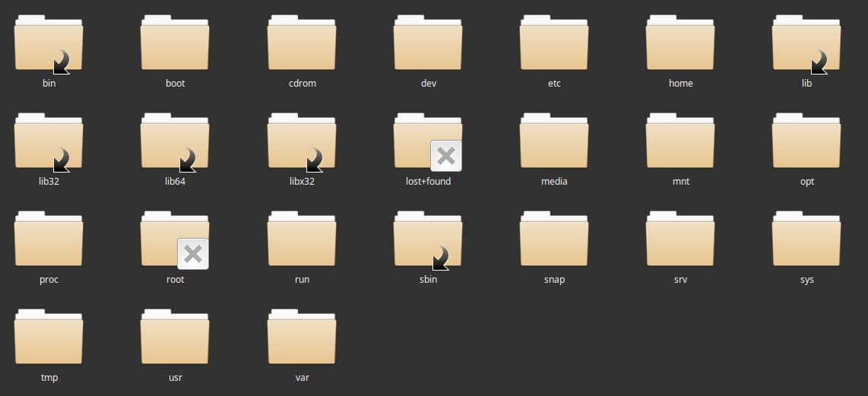Image resolution: width=868 pixels, height=396 pixels.
Task: Click the 'lib' name label
Action: coord(806,83)
